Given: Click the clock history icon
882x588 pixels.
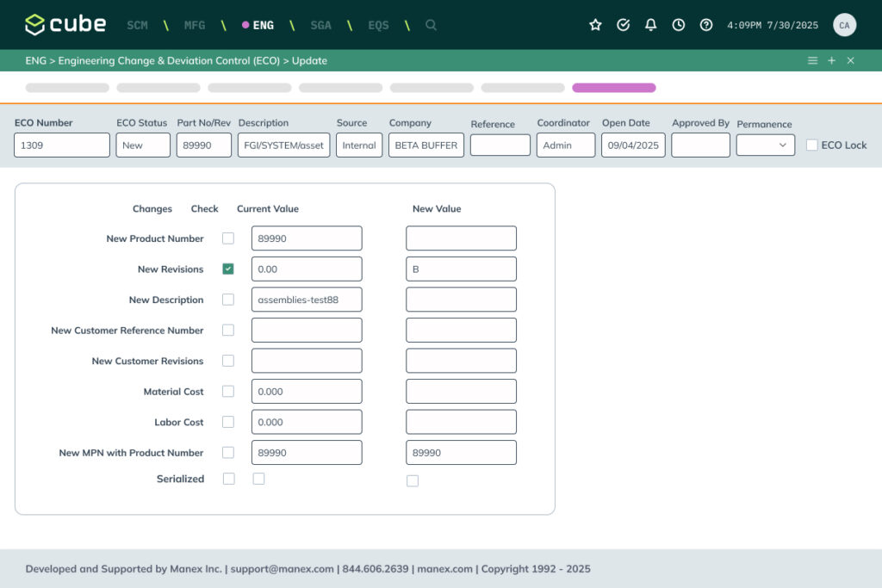Looking at the screenshot, I should coord(679,25).
